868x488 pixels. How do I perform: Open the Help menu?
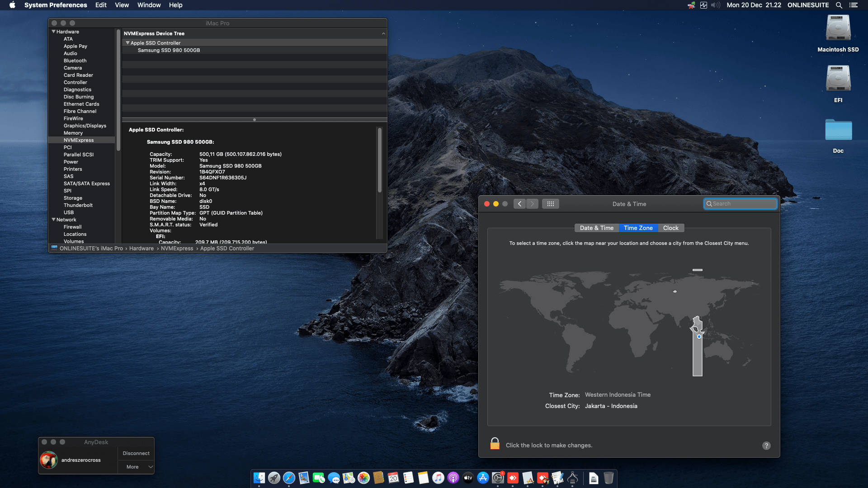coord(175,5)
